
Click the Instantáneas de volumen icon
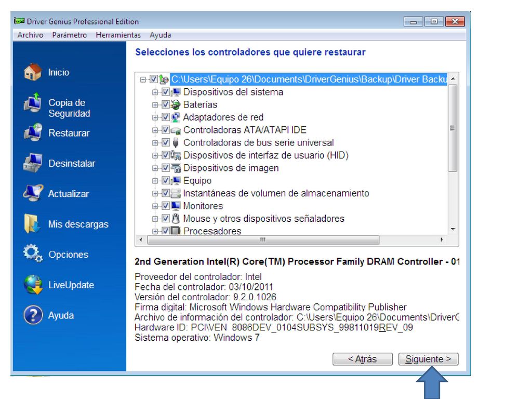click(176, 193)
